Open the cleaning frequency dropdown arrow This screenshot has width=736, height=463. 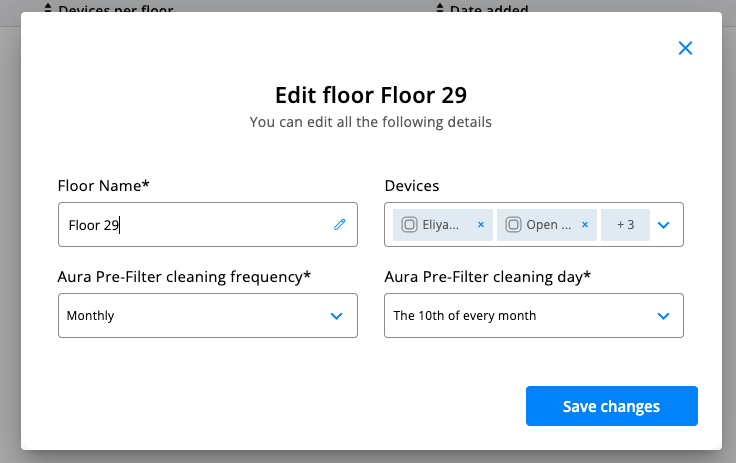pyautogui.click(x=337, y=316)
